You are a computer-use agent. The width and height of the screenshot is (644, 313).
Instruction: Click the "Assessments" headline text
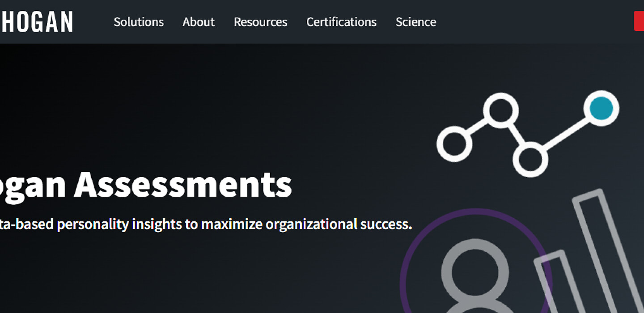[x=183, y=184]
